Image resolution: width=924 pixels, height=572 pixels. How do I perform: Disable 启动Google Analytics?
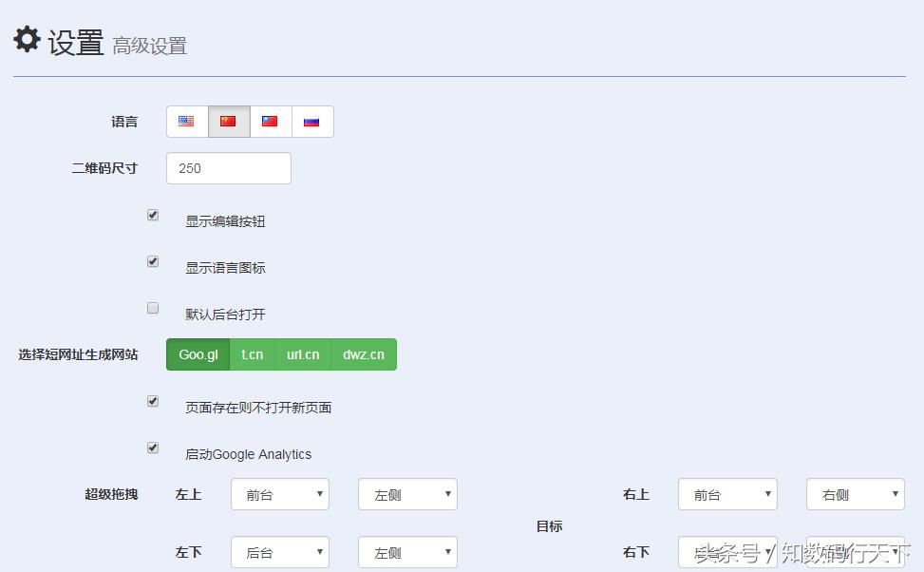(153, 448)
